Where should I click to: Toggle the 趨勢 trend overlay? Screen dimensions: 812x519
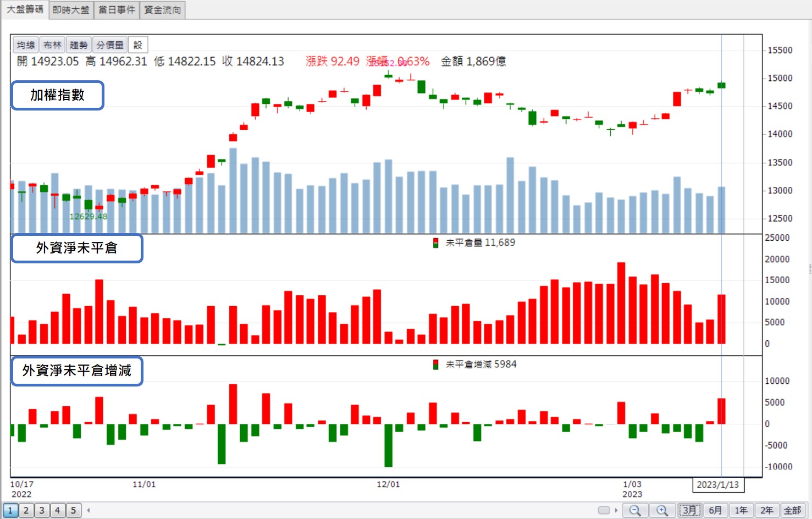click(x=79, y=45)
